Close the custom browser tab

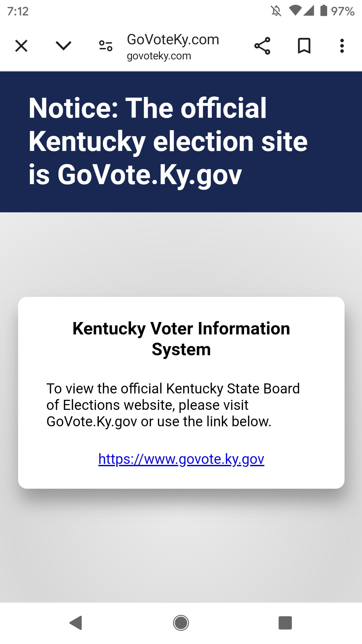(21, 46)
